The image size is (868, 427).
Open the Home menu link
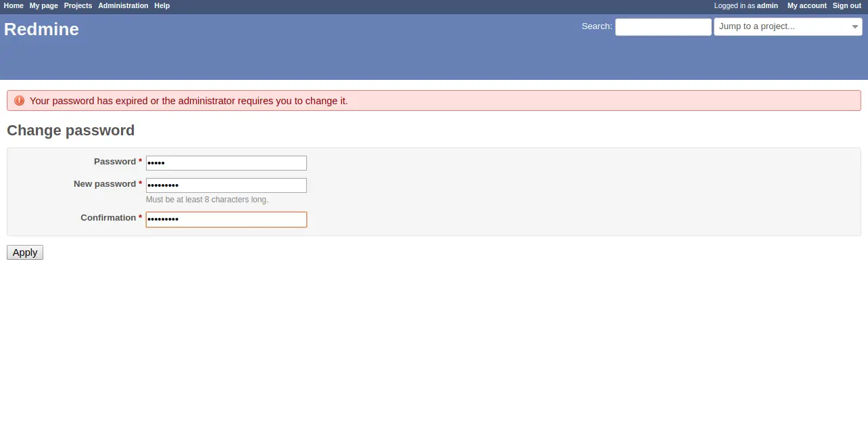pos(14,5)
